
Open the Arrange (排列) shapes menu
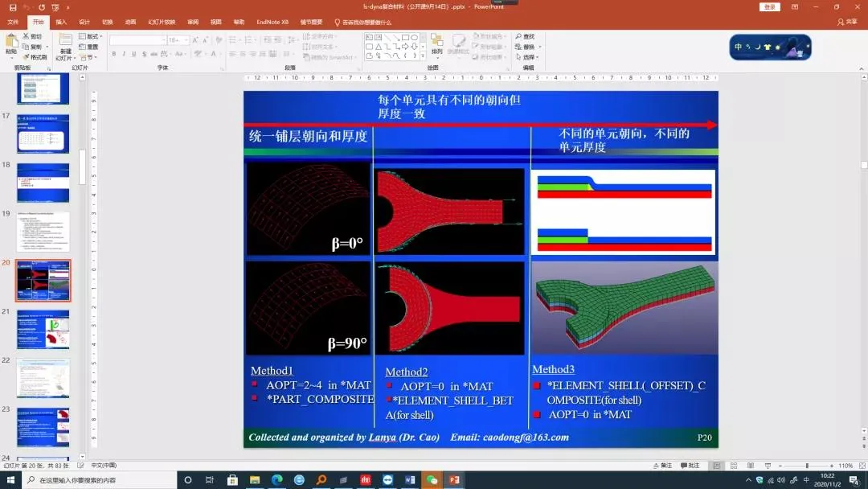[436, 44]
